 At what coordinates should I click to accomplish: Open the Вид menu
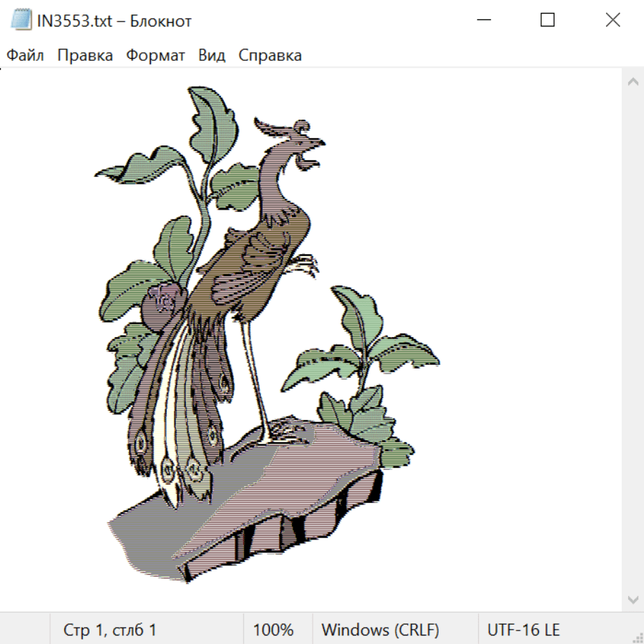pyautogui.click(x=212, y=56)
